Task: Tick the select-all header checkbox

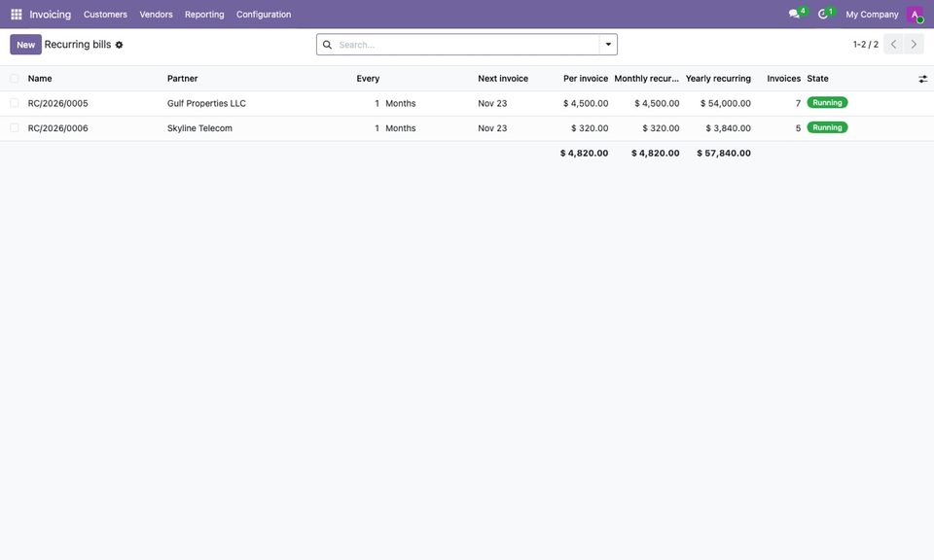Action: (15, 79)
